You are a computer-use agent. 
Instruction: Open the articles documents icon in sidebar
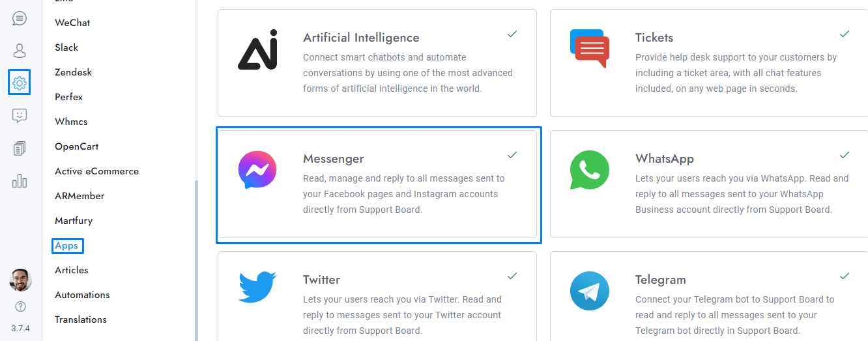point(20,148)
